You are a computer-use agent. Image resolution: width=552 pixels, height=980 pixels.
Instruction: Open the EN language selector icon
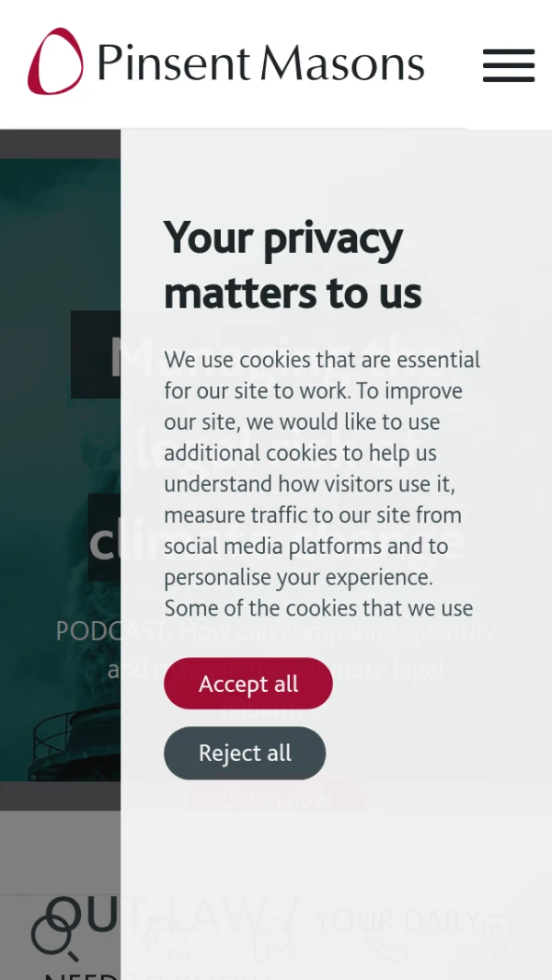coord(166,932)
